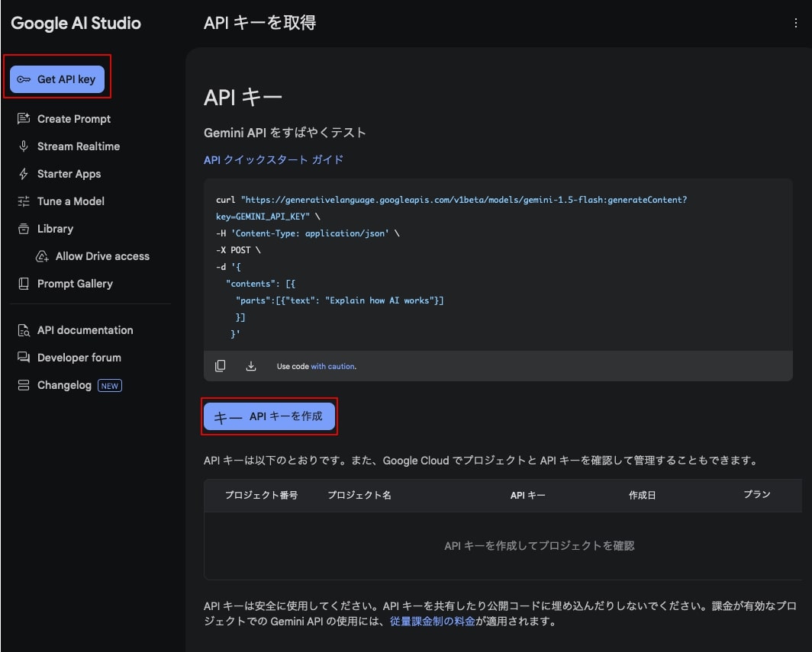Image resolution: width=812 pixels, height=652 pixels.
Task: Click the API キー column header
Action: (x=527, y=495)
